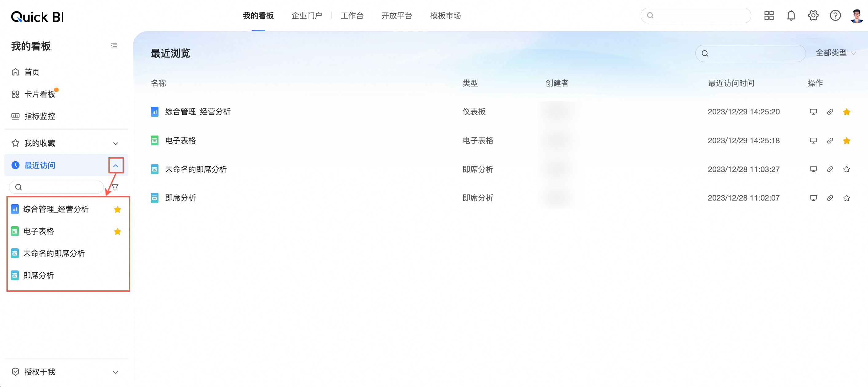868x387 pixels.
Task: Expand the 我的收藏 section
Action: [115, 144]
